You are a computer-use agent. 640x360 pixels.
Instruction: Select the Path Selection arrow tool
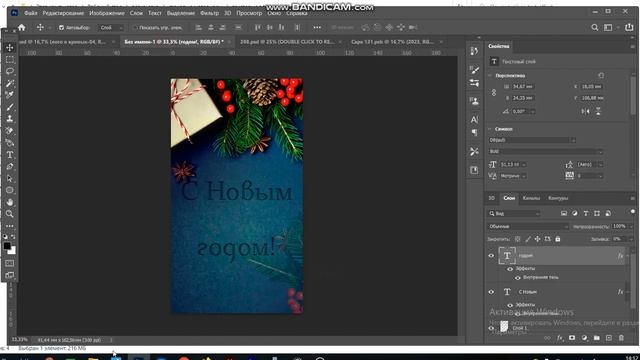point(10,178)
